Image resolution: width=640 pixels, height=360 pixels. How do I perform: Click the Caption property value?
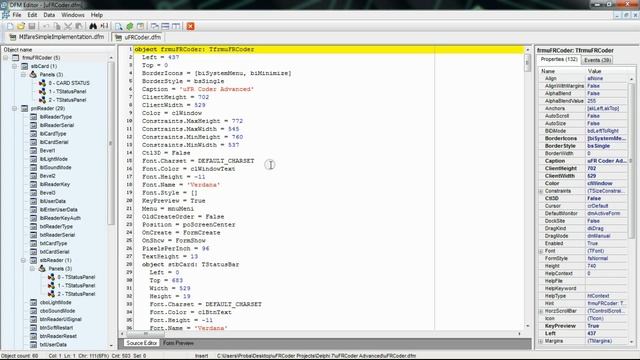(607, 161)
